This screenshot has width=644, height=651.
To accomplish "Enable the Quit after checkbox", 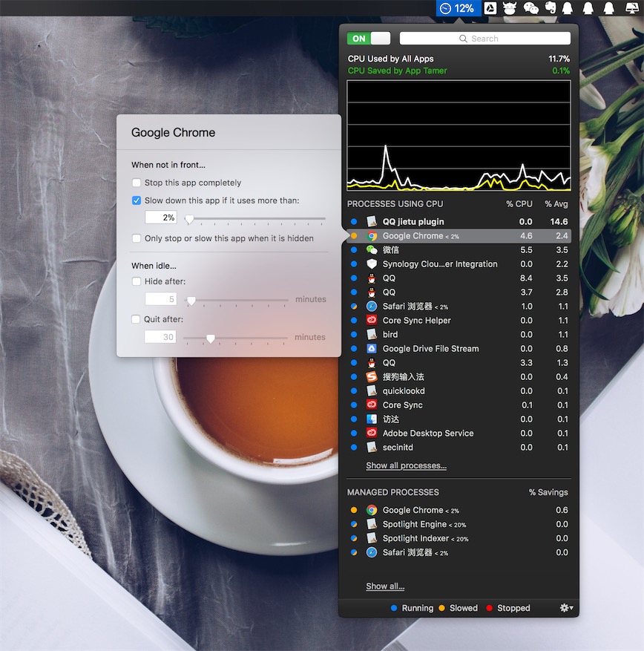I will click(136, 319).
